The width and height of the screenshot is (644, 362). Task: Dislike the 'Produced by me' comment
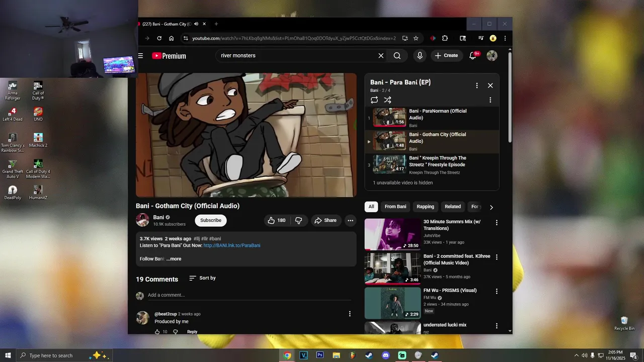pyautogui.click(x=175, y=332)
